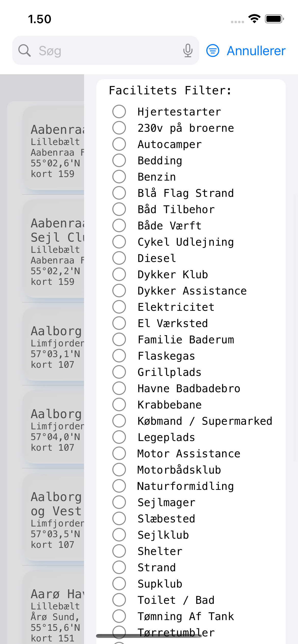The height and width of the screenshot is (644, 298).
Task: Tap the magnifying glass search icon
Action: (x=24, y=50)
